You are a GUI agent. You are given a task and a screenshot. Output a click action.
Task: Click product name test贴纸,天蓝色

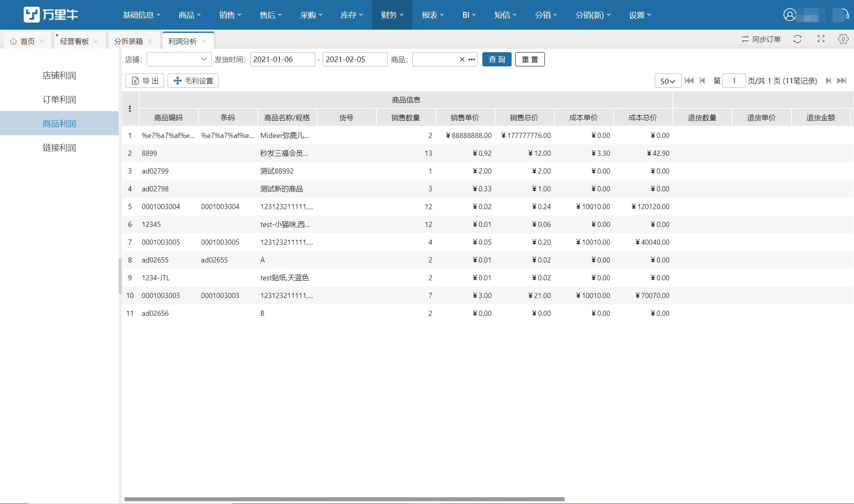[x=285, y=277]
